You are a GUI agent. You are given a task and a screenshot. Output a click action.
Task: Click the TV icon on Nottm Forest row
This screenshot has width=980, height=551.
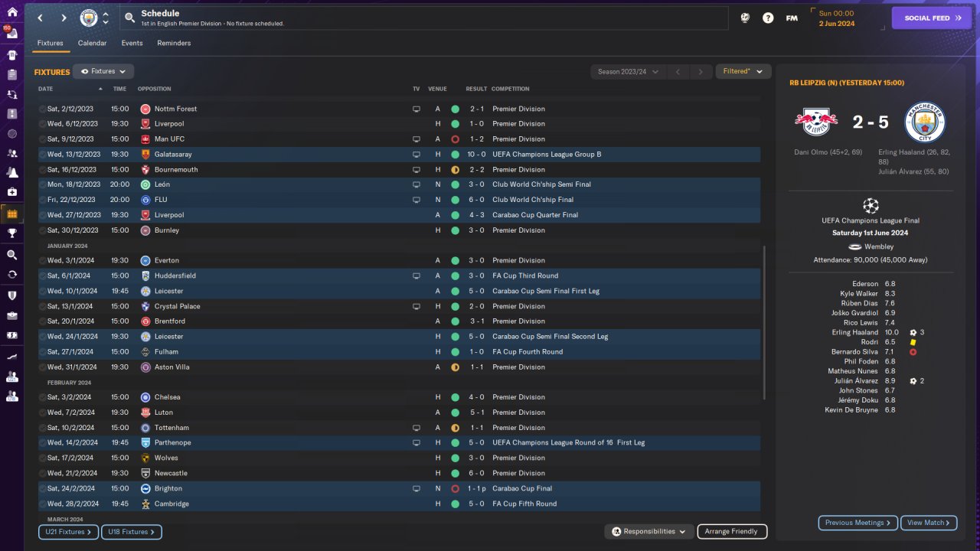tap(416, 109)
